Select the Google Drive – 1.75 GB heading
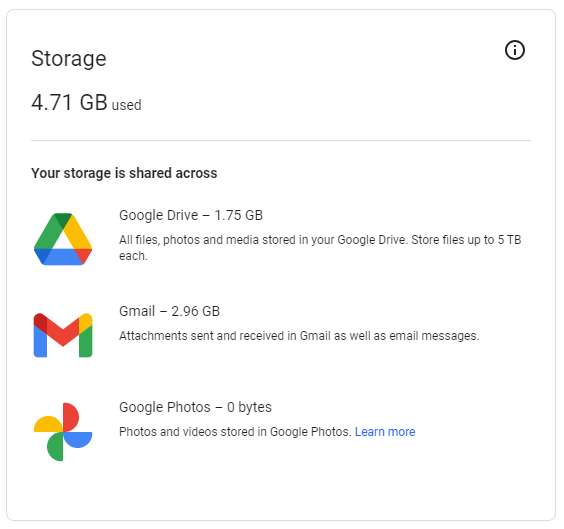Viewport: 564px width, 529px height. [x=191, y=215]
